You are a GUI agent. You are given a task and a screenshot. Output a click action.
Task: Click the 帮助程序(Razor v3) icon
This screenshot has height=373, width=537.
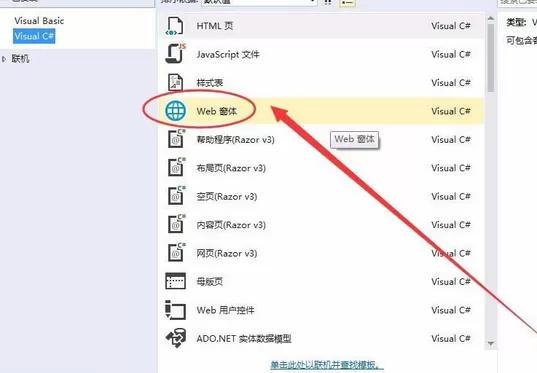(176, 139)
